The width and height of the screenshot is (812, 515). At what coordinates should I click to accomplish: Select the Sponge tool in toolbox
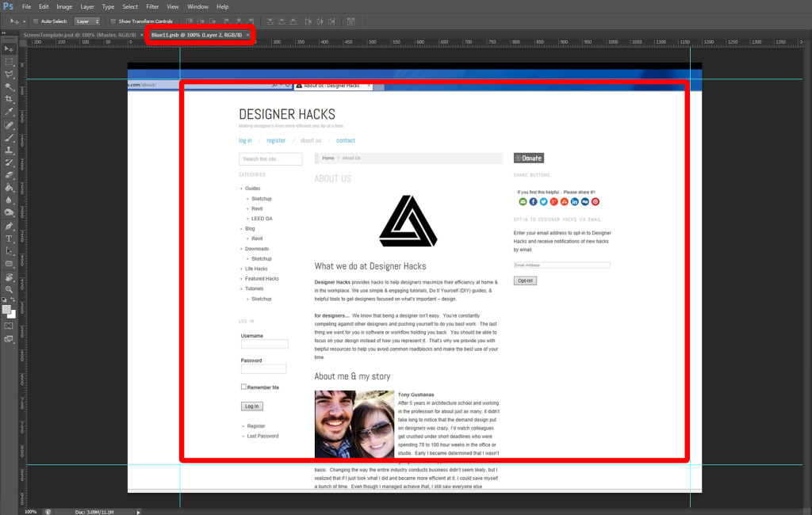click(x=9, y=212)
